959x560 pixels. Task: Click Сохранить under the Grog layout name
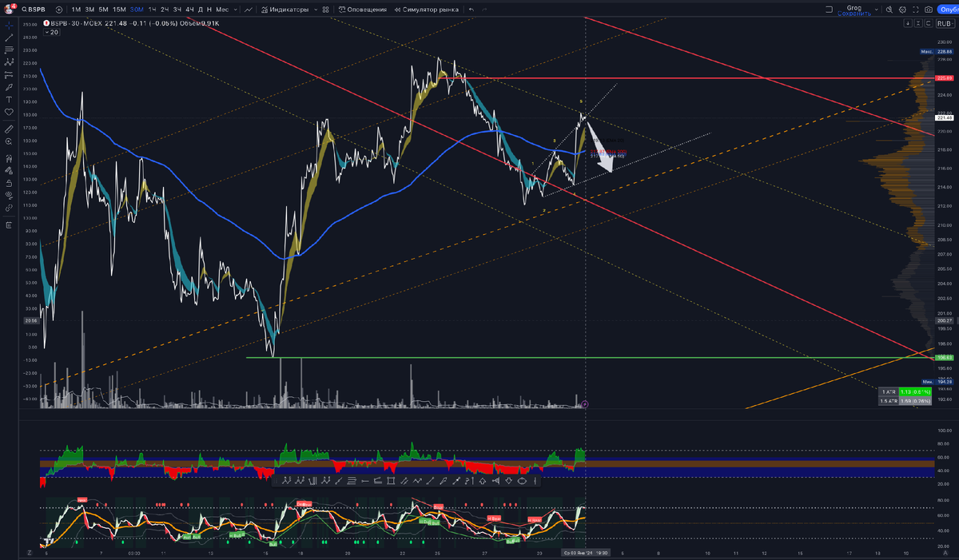point(854,14)
